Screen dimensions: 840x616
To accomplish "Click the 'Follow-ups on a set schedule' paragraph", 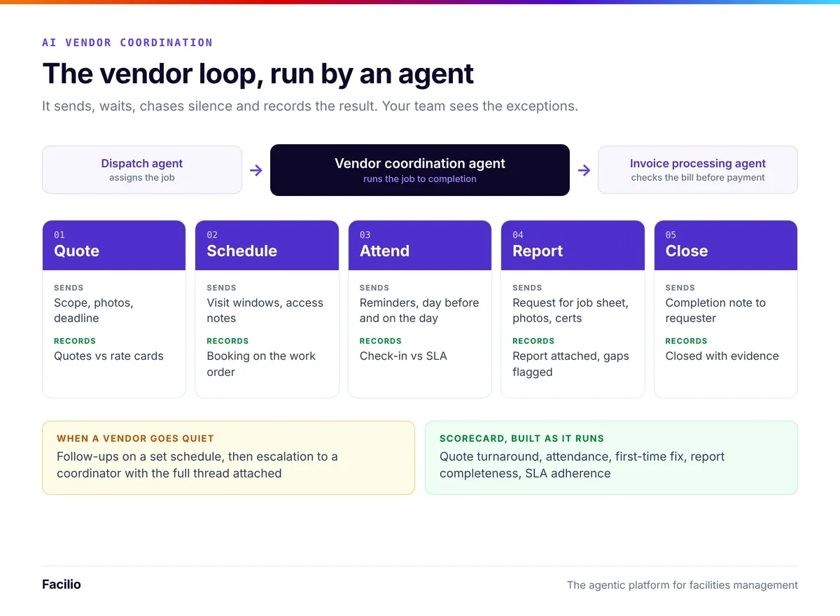I will [x=197, y=465].
